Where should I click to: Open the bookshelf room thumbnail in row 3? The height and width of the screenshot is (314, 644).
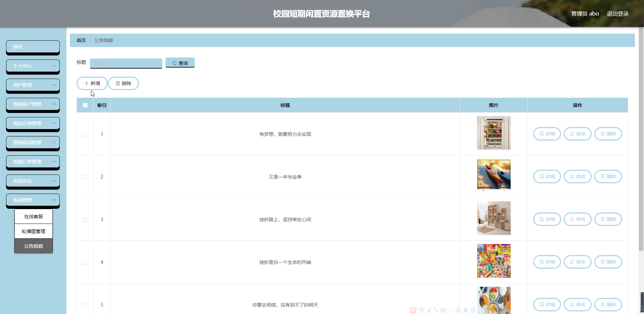[494, 218]
